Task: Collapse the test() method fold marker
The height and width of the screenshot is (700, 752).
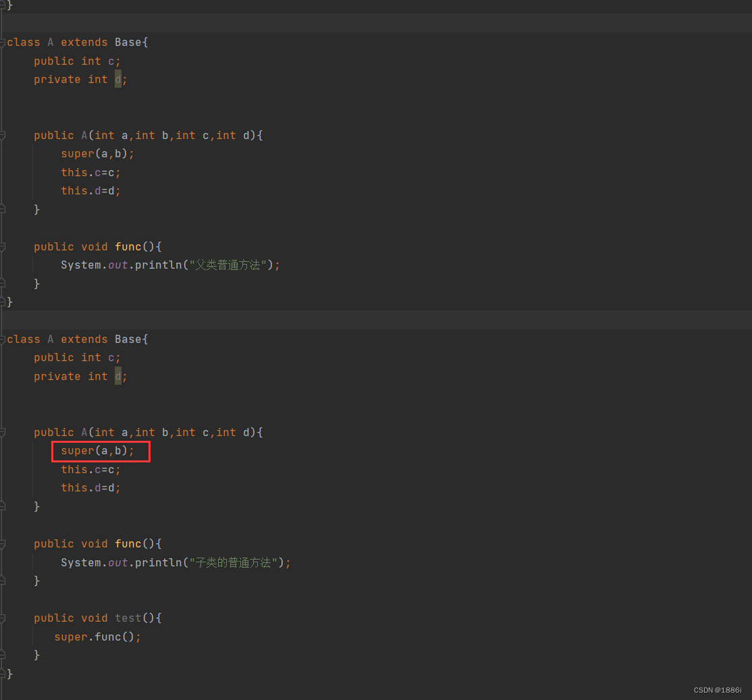Action: pyautogui.click(x=3, y=618)
